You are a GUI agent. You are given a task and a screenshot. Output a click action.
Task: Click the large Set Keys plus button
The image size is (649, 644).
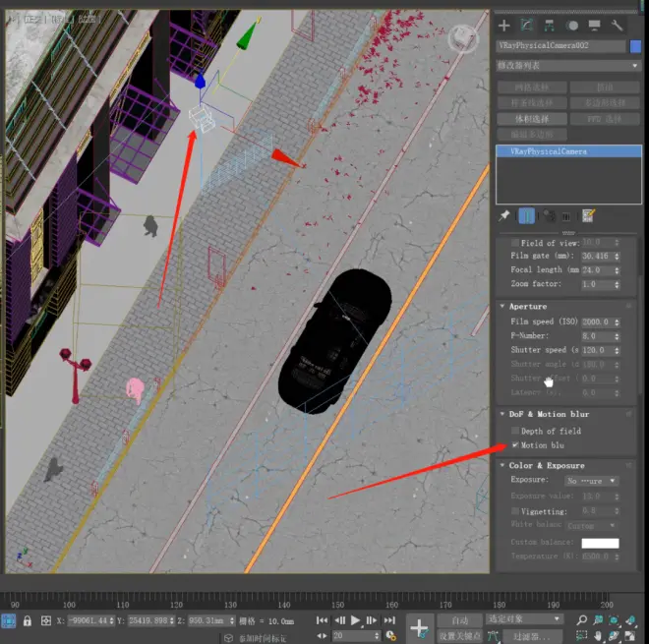pyautogui.click(x=419, y=627)
